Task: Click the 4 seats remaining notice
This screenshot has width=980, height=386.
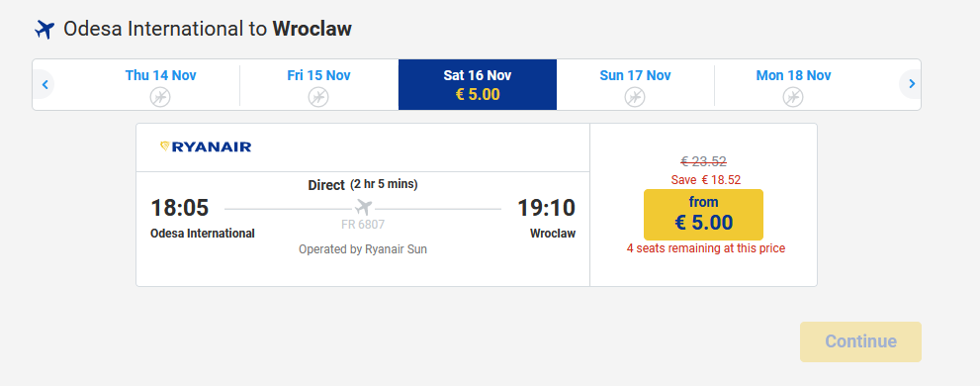Action: (x=706, y=248)
